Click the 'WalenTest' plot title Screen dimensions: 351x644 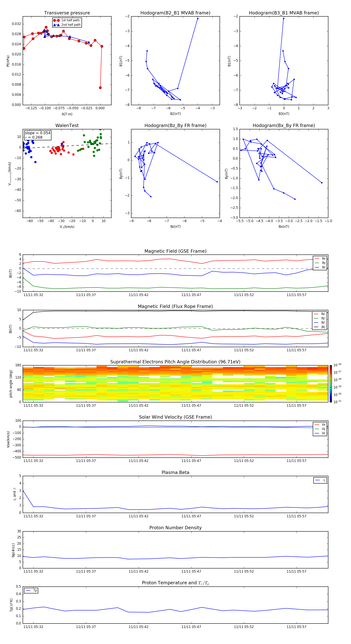point(67,125)
